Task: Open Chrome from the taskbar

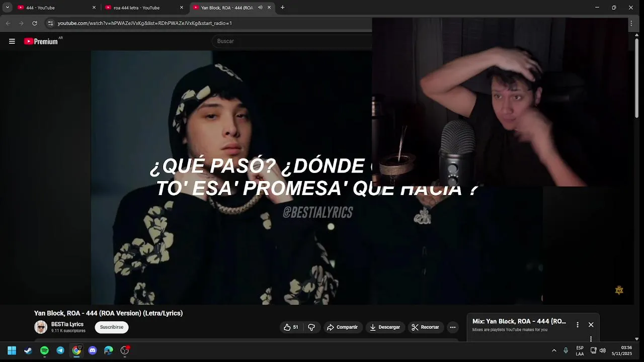Action: 76,350
